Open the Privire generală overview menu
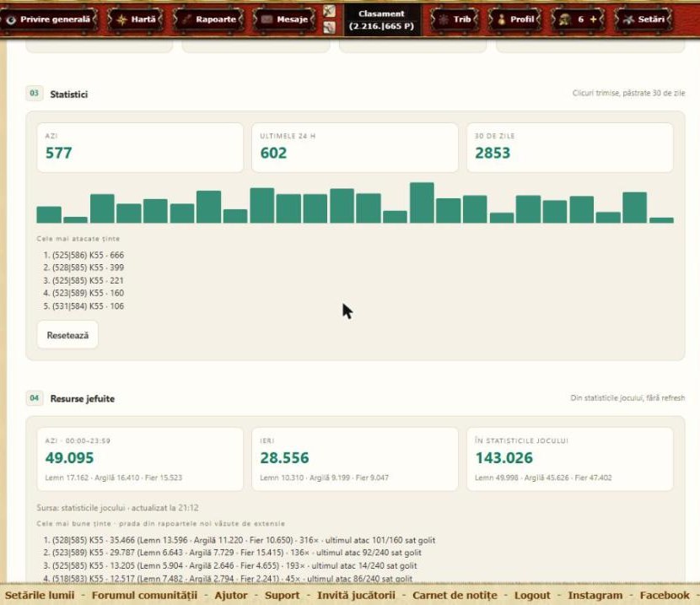This screenshot has width=700, height=605. pyautogui.click(x=49, y=19)
